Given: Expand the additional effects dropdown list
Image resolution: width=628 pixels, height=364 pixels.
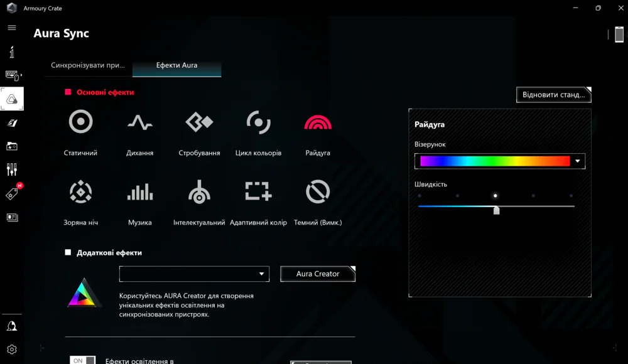Looking at the screenshot, I should pyautogui.click(x=194, y=274).
